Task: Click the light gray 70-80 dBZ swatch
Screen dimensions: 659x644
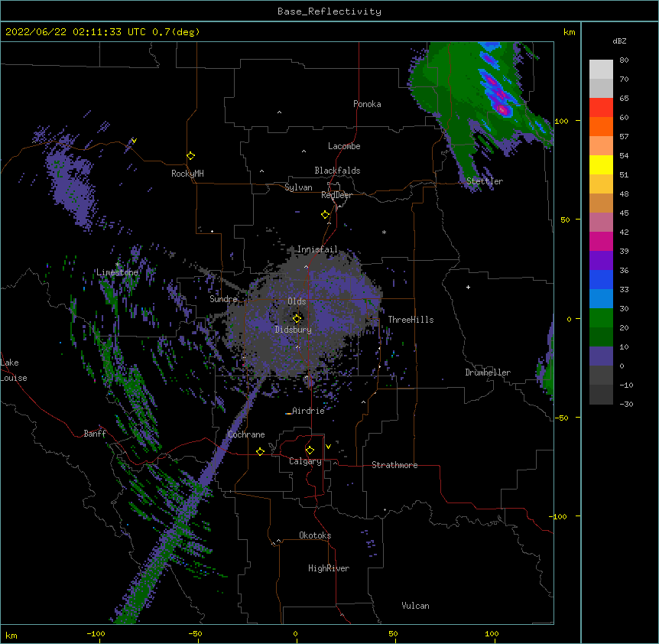Action: pyautogui.click(x=601, y=70)
